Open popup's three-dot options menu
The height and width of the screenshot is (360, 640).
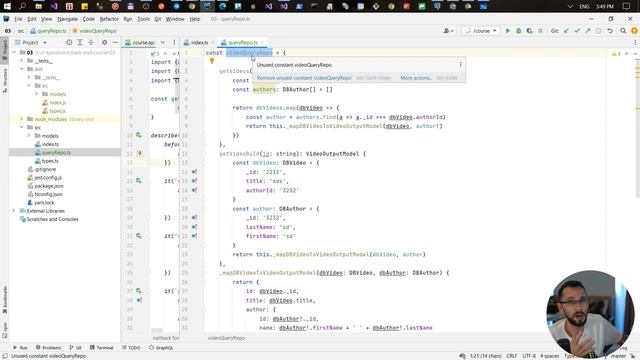tap(460, 64)
